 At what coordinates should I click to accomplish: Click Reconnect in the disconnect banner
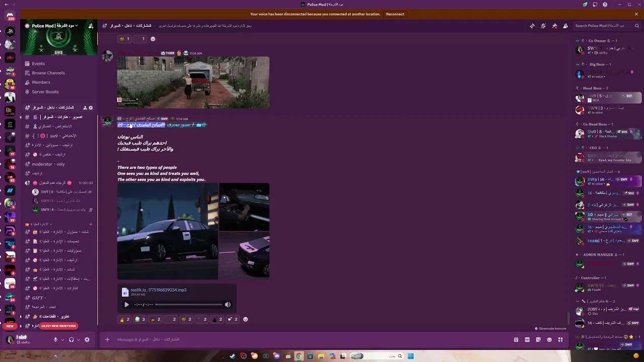pos(395,14)
